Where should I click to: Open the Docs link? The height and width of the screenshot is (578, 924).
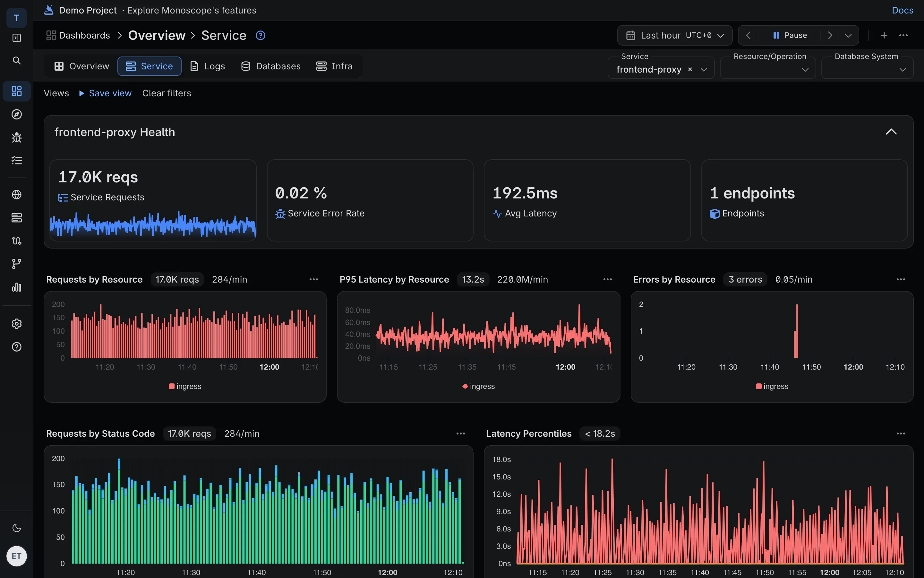pyautogui.click(x=902, y=10)
